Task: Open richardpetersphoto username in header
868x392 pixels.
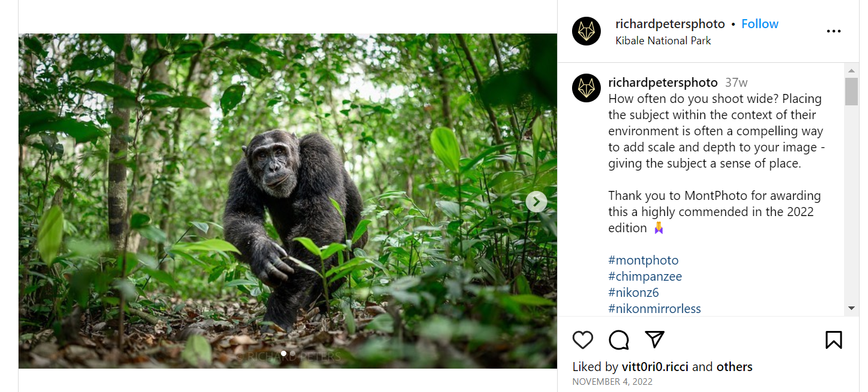Action: point(670,24)
